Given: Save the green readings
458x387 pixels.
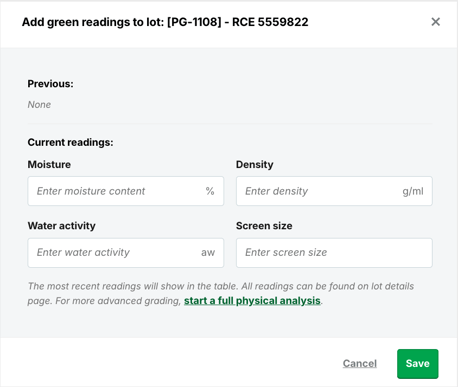Looking at the screenshot, I should (418, 364).
